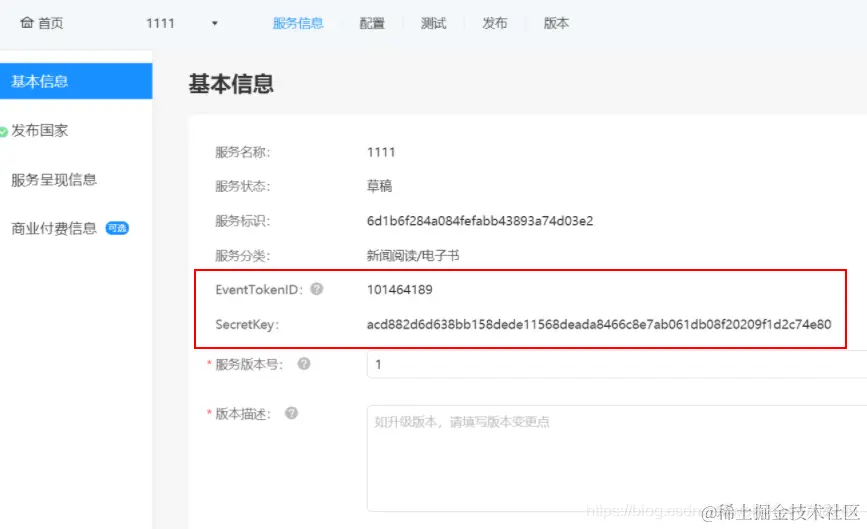Switch to the 服务信息 tab
The width and height of the screenshot is (867, 529).
[x=298, y=23]
